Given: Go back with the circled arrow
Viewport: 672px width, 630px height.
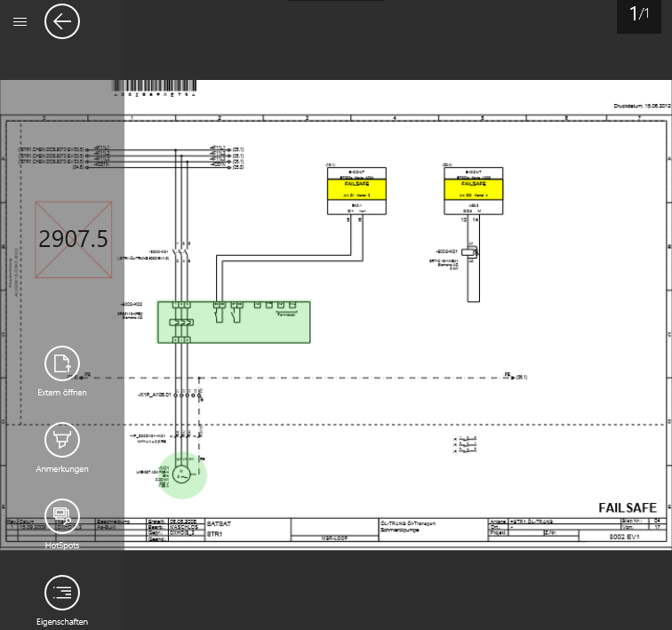Looking at the screenshot, I should (62, 21).
